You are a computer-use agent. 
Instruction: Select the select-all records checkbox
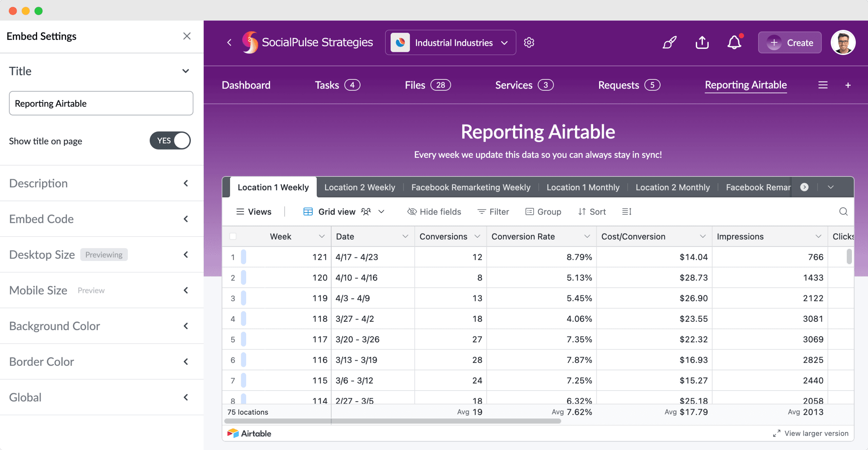233,236
